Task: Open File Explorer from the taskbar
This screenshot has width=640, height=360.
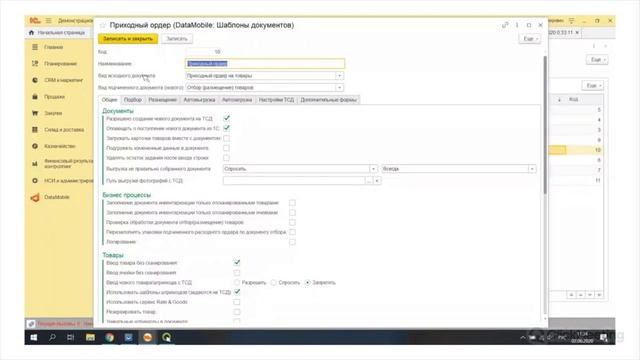Action: point(90,337)
